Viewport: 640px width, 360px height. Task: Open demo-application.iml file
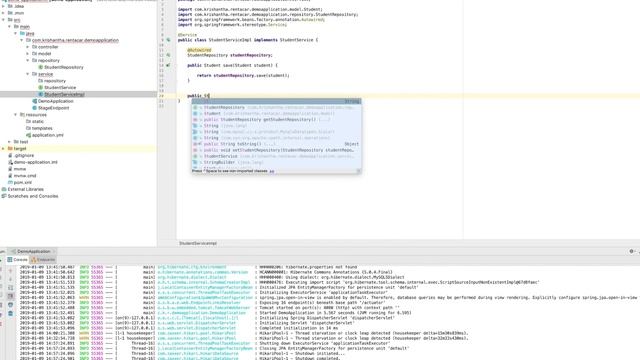[x=36, y=162]
